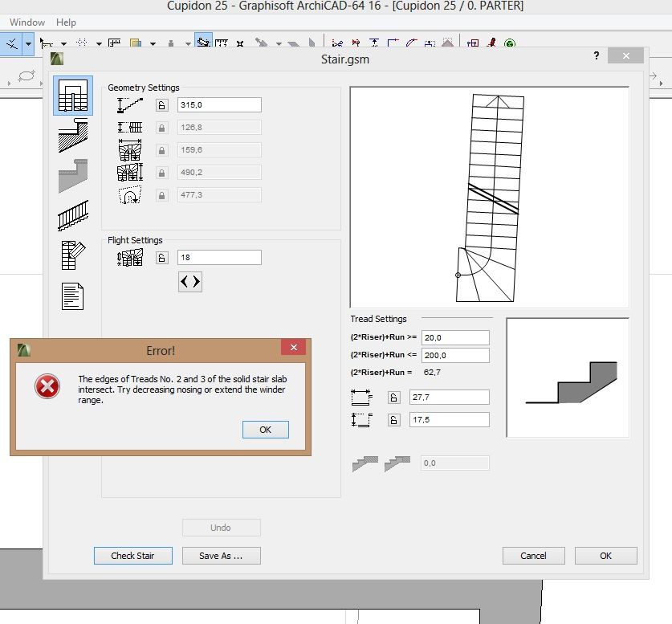
Task: Click the walking line icon beside 477,3
Action: (x=130, y=195)
